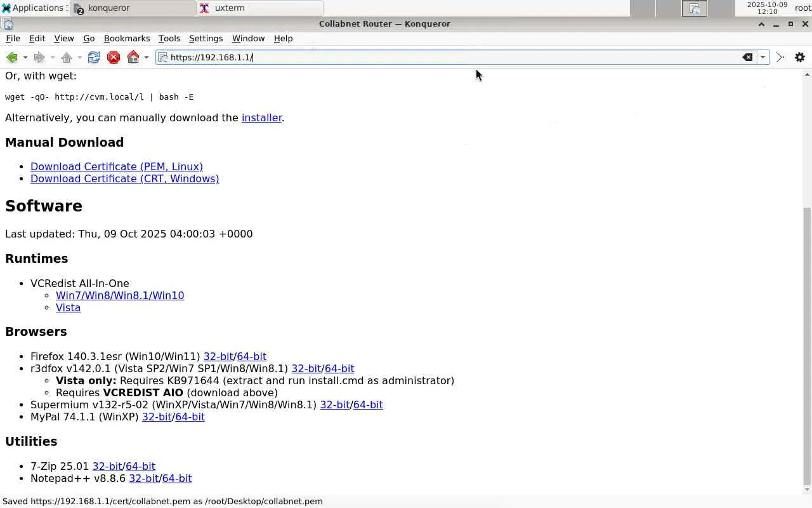Open the View menu

pos(63,39)
